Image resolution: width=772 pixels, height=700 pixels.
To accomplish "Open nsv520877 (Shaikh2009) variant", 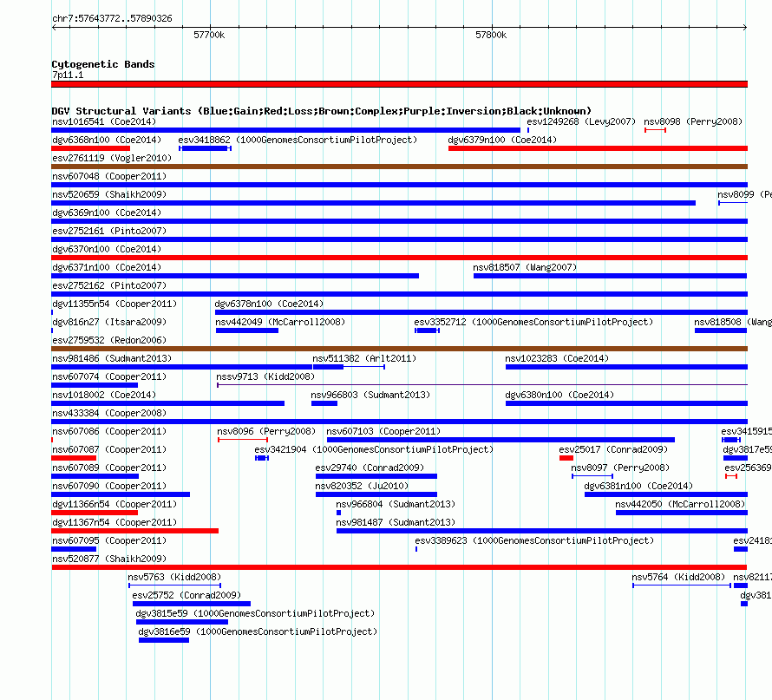I will pyautogui.click(x=109, y=559).
